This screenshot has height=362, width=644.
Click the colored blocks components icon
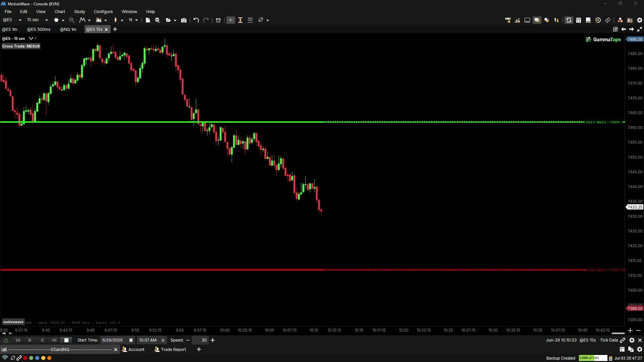(x=620, y=20)
